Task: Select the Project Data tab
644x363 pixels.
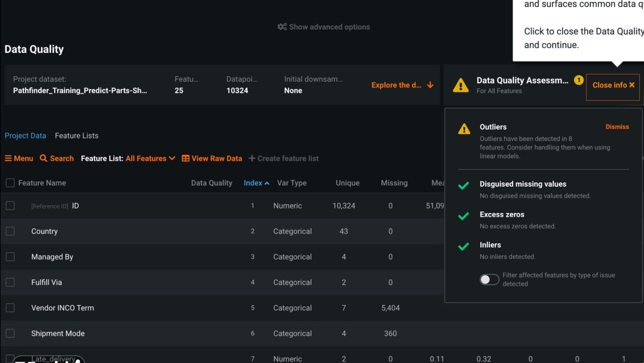Action: point(25,136)
